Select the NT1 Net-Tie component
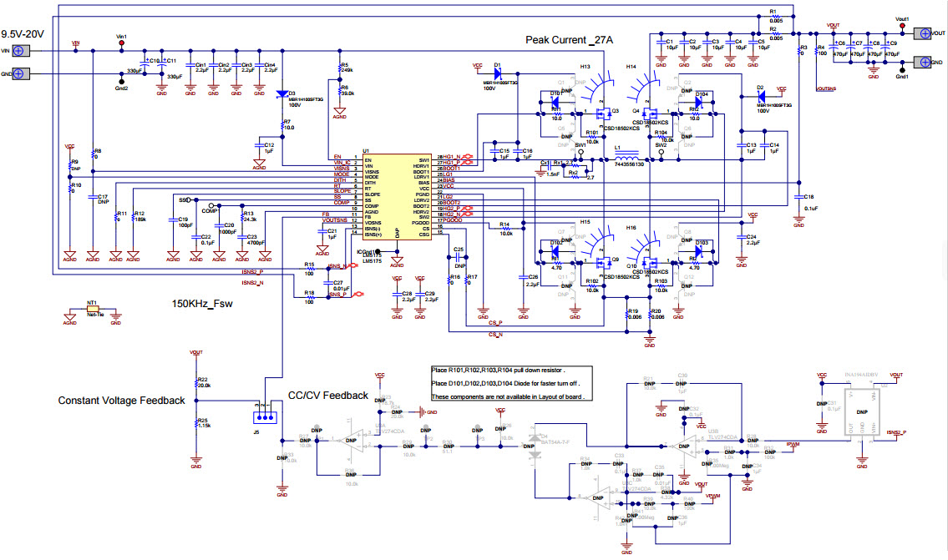 click(94, 309)
